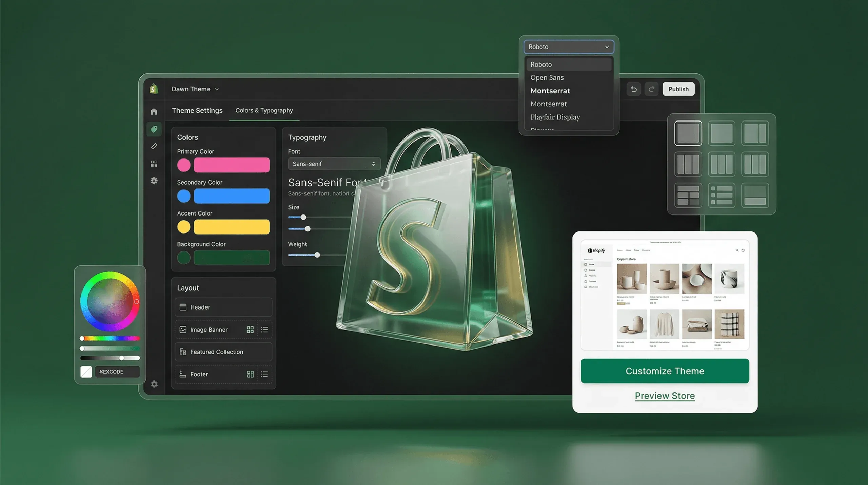Switch to the Colors & Typography tab

(264, 110)
